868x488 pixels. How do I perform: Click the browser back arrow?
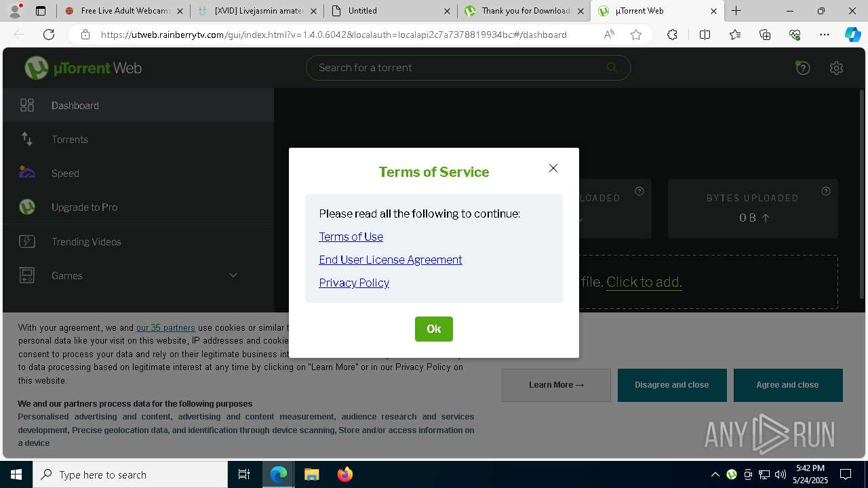coord(19,35)
